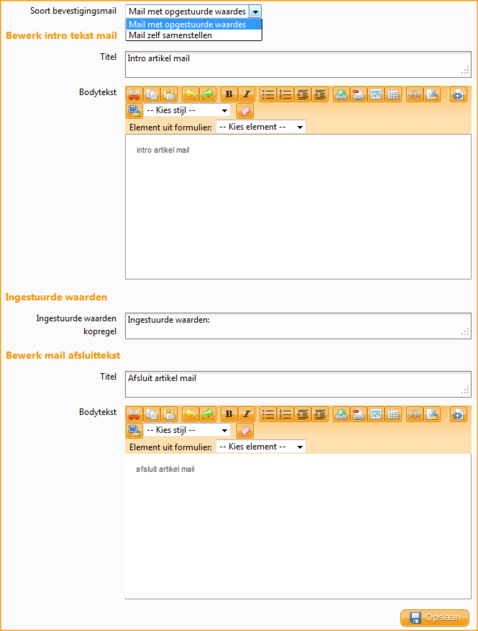Viewport: 478px width, 631px height.
Task: Open the Soort bevestigingsmail dropdown arrow
Action: 255,12
